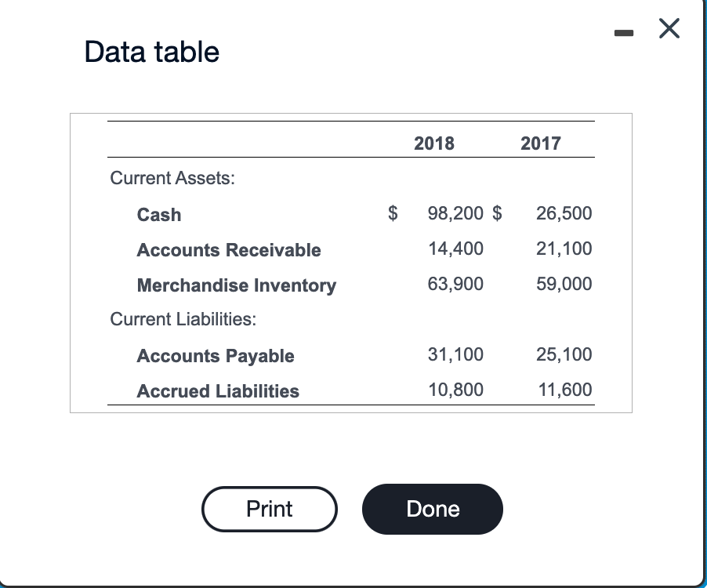Click the 63,900 merchandise inventory figure
Viewport: 707px width, 588px height.
click(455, 284)
